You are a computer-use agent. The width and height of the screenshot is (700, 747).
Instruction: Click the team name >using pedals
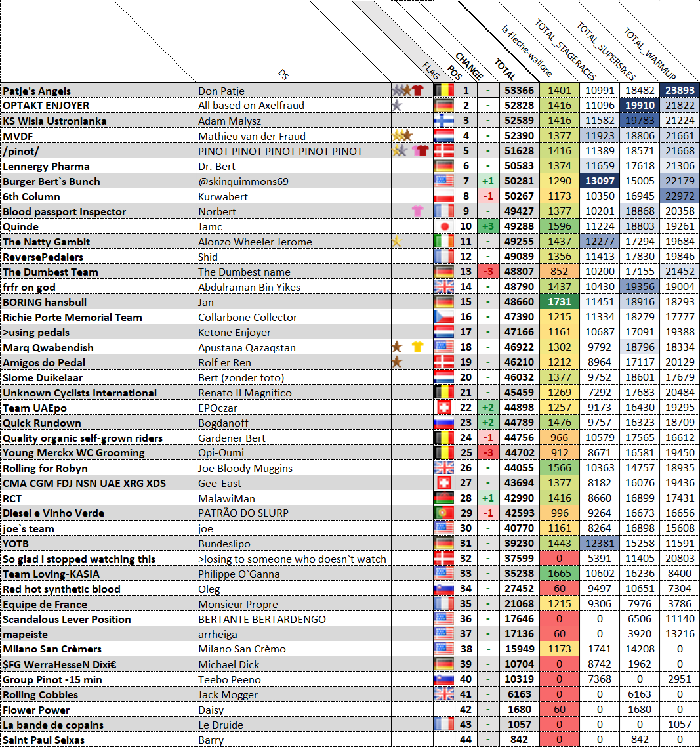tap(36, 333)
